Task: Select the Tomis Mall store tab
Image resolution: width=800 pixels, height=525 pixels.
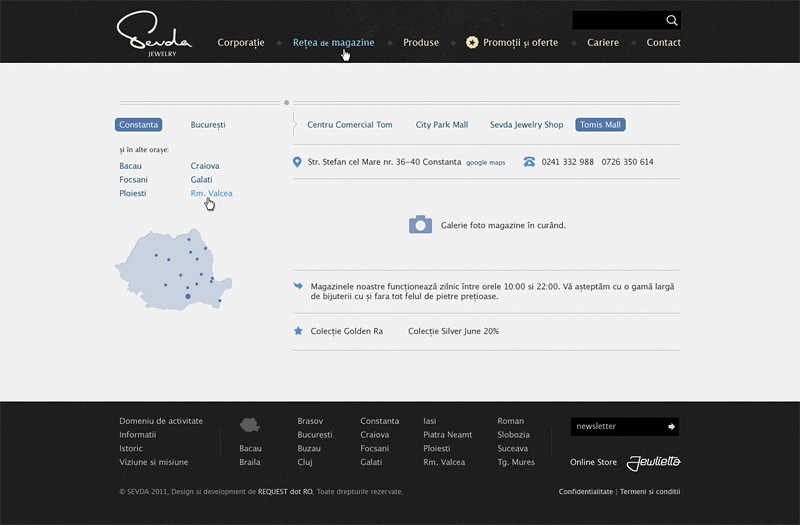Action: click(600, 125)
